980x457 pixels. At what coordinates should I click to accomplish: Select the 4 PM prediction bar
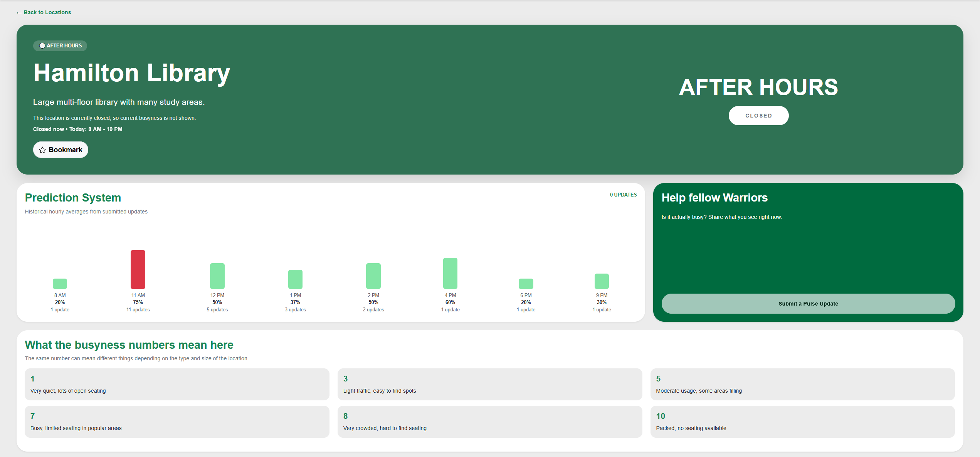[450, 273]
